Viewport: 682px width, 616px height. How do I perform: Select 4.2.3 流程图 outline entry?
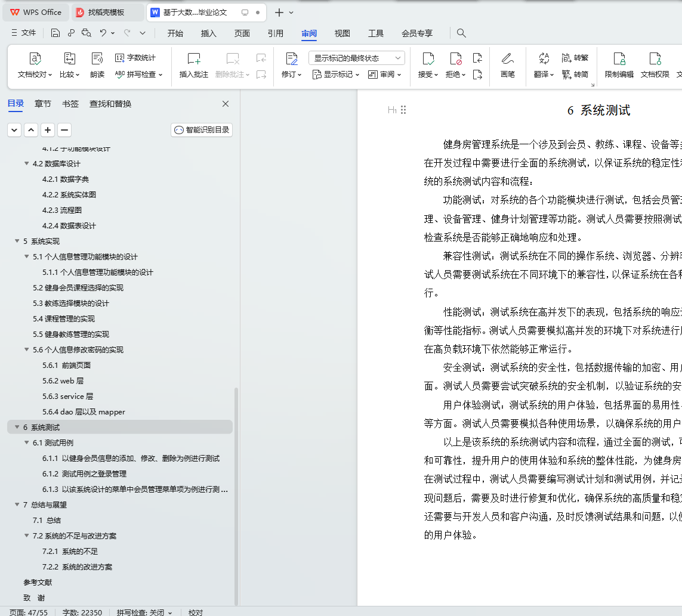[62, 210]
